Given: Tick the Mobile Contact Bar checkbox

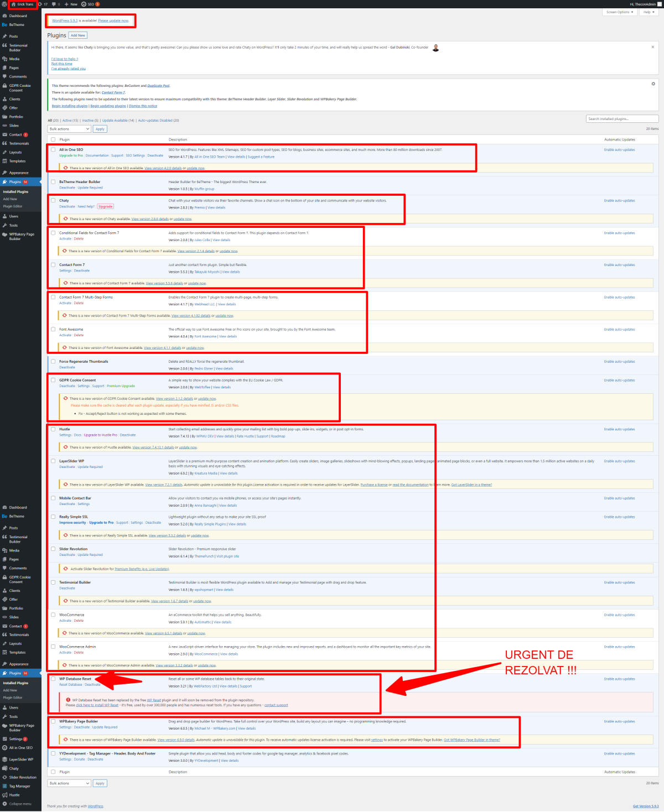Looking at the screenshot, I should point(53,498).
